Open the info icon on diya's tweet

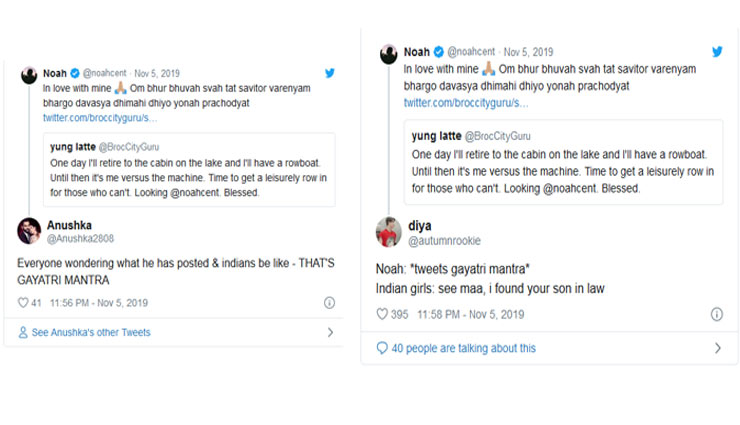coord(716,314)
